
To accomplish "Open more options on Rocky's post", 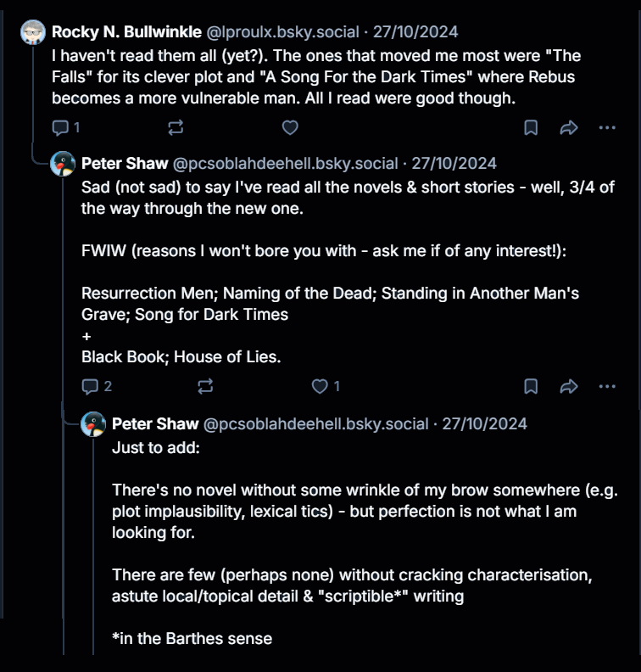I will tap(607, 127).
